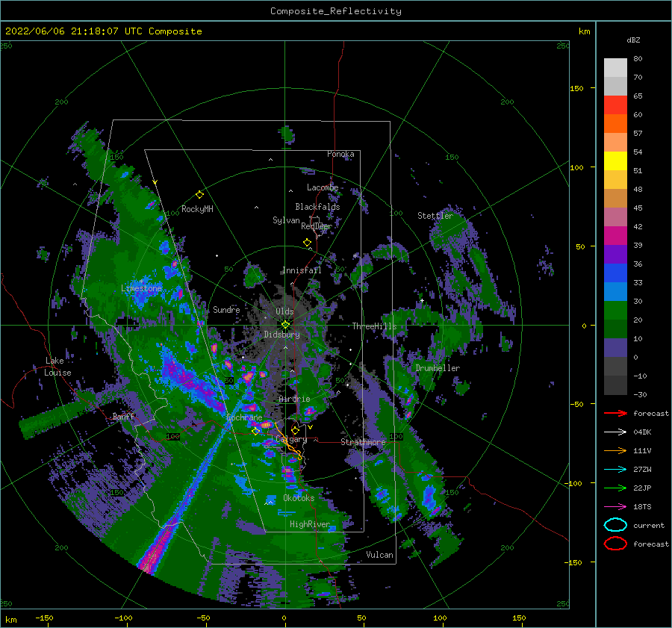Viewport: 672px width, 628px height.
Task: Click the yellow diamond marker below RedDeer
Action: [307, 242]
